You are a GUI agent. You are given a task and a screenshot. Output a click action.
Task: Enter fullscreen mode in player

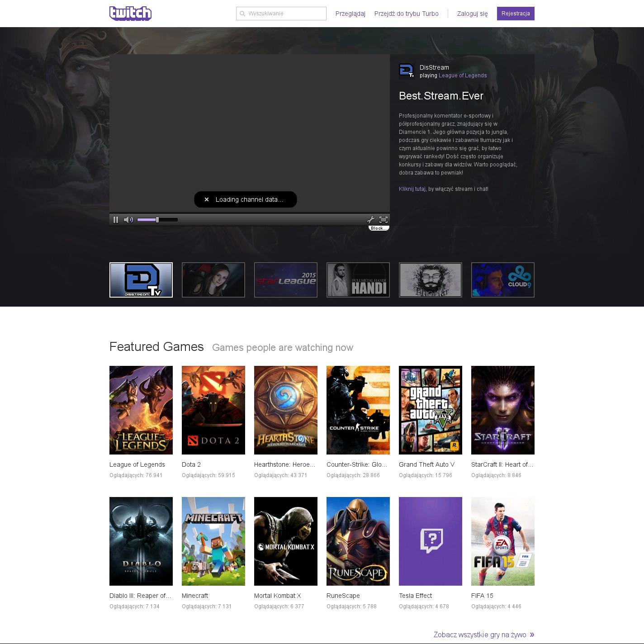click(x=384, y=220)
